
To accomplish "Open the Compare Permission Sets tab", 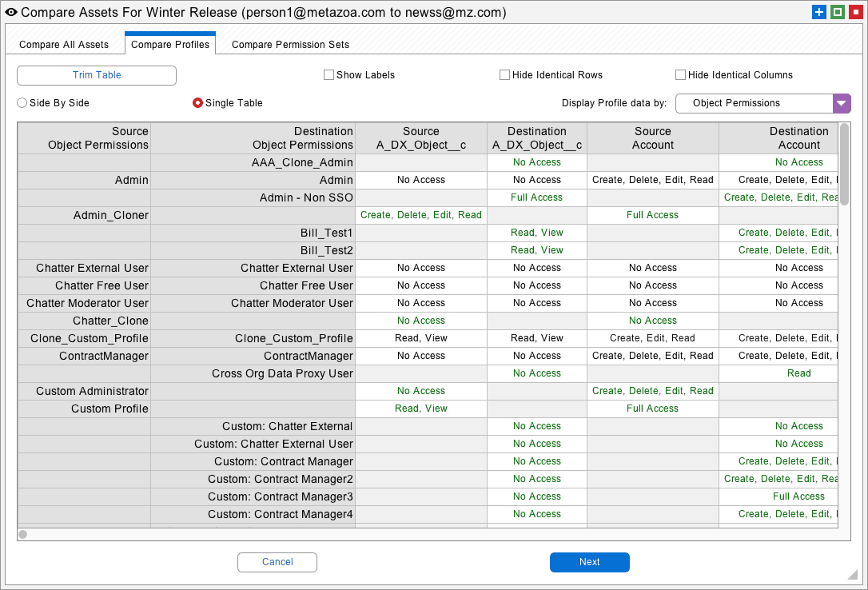I will pos(291,44).
